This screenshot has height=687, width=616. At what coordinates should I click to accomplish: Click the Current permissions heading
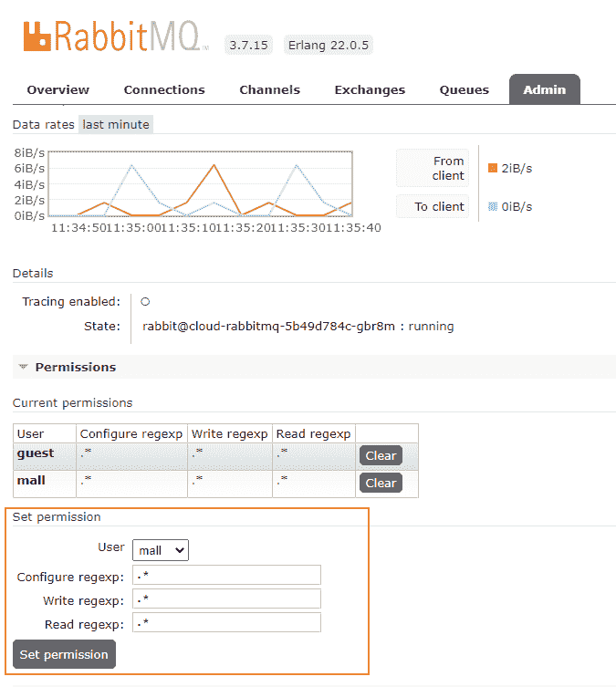[72, 402]
